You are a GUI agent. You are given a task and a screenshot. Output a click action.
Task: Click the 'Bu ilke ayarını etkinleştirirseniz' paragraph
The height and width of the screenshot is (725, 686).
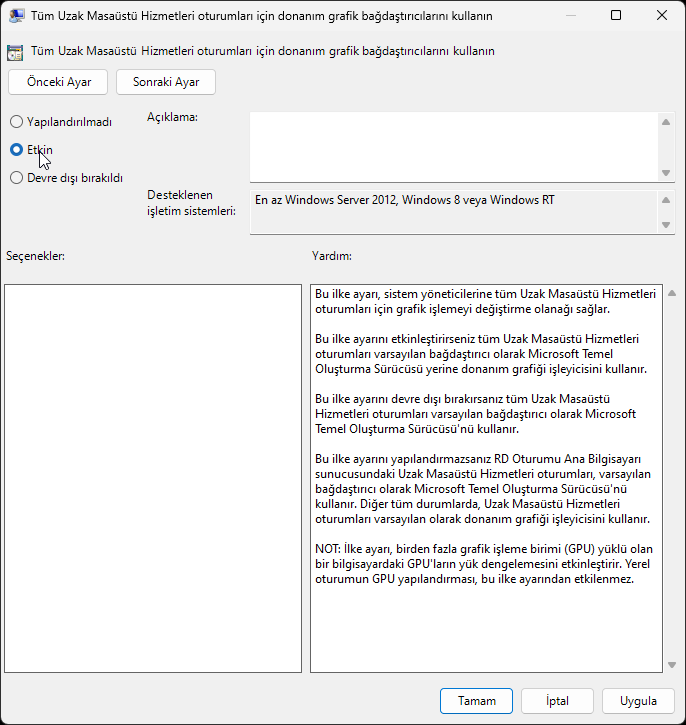point(481,354)
